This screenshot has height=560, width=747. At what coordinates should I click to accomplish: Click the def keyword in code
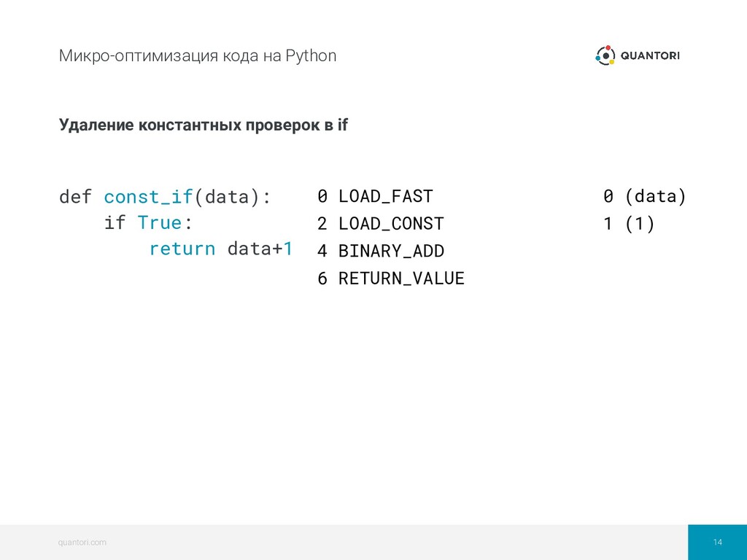(x=75, y=196)
